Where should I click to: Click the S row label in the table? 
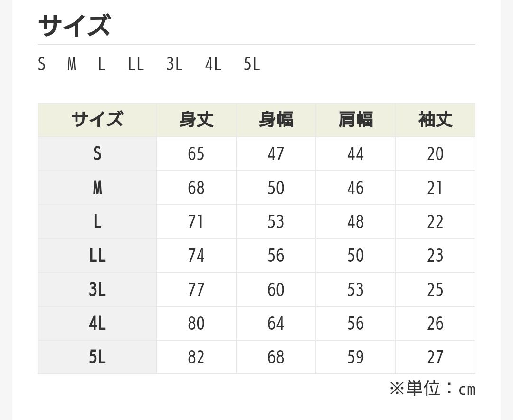tap(97, 154)
